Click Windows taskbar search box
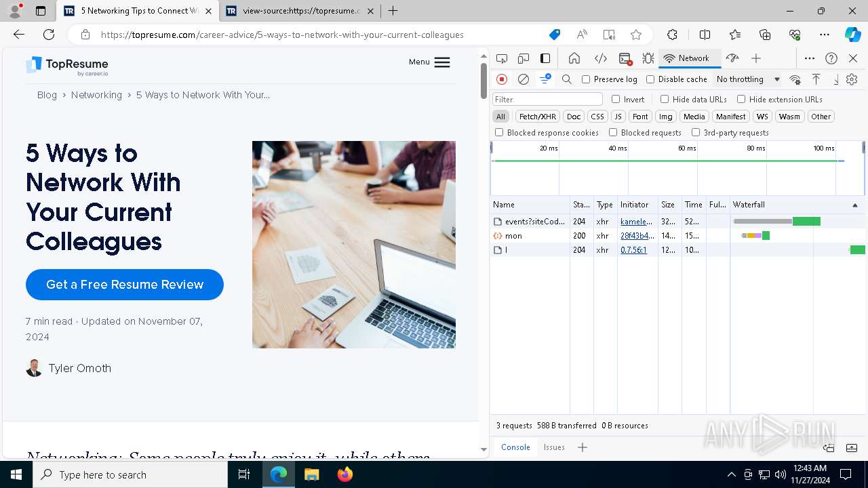868x488 pixels. (x=130, y=474)
